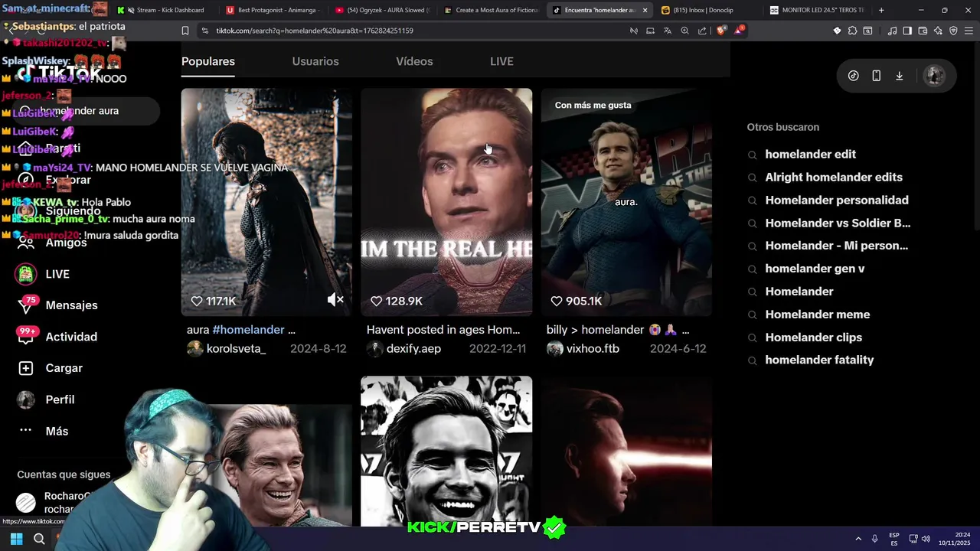
Task: Toggle the browser sidebar panel icon
Action: (907, 31)
